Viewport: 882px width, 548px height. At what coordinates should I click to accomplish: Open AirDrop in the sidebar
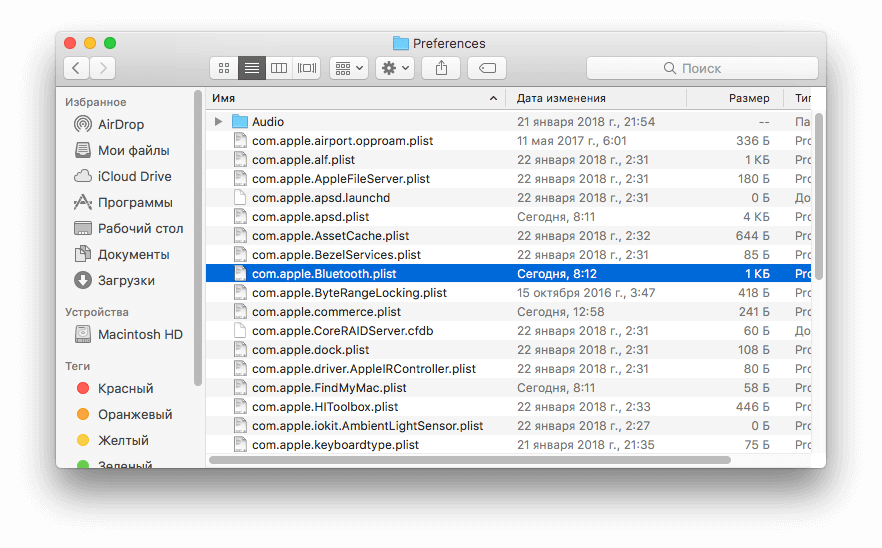[x=120, y=124]
